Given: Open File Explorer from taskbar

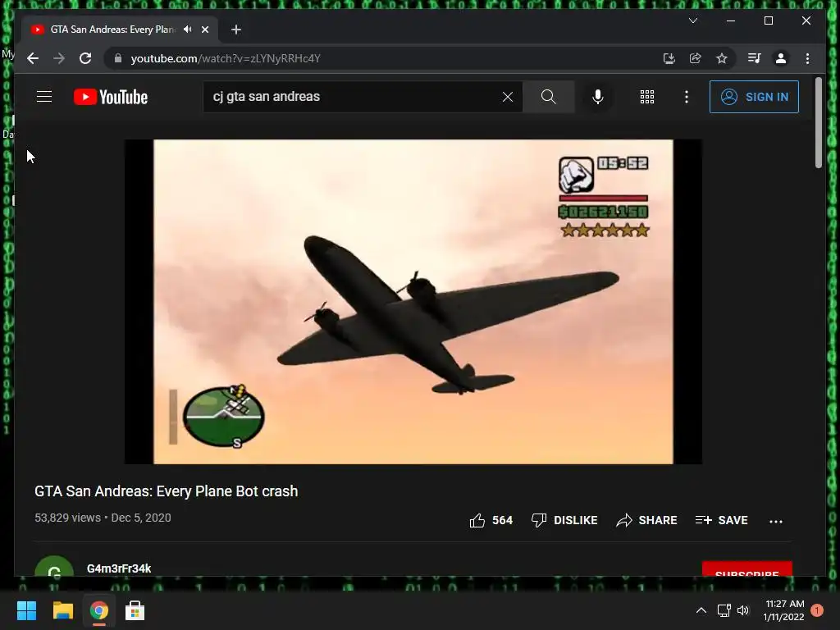Looking at the screenshot, I should [x=62, y=610].
